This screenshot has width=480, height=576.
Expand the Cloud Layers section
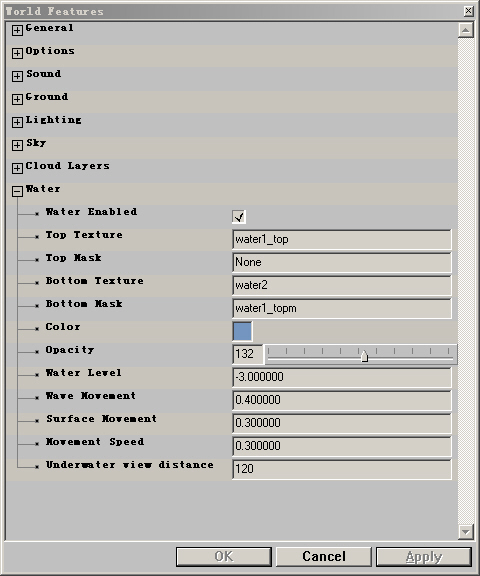pos(17,168)
